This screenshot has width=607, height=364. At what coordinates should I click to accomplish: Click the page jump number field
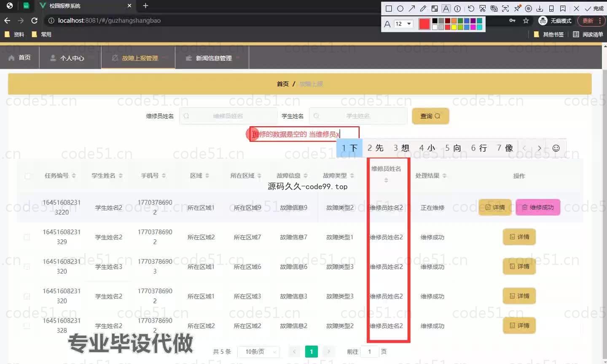click(x=370, y=351)
